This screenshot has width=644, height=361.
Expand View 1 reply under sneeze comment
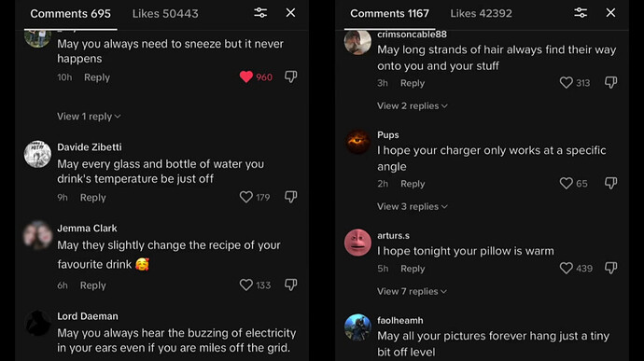click(x=89, y=117)
